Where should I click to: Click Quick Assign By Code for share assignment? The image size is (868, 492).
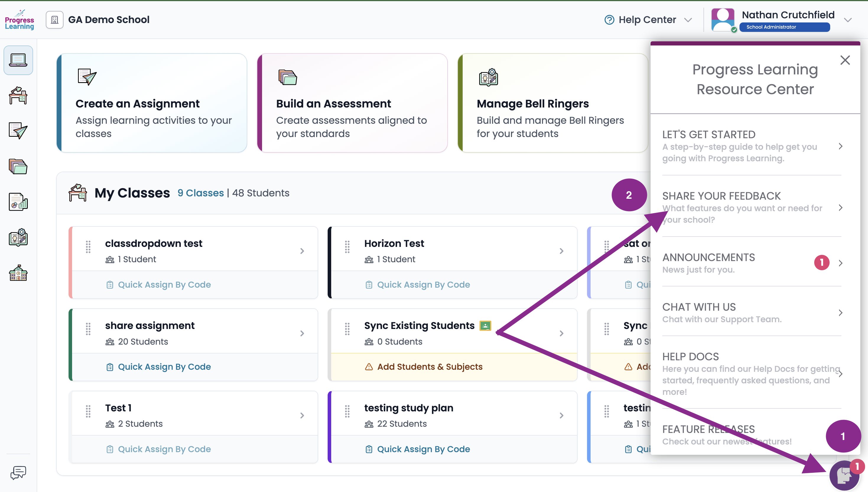158,367
